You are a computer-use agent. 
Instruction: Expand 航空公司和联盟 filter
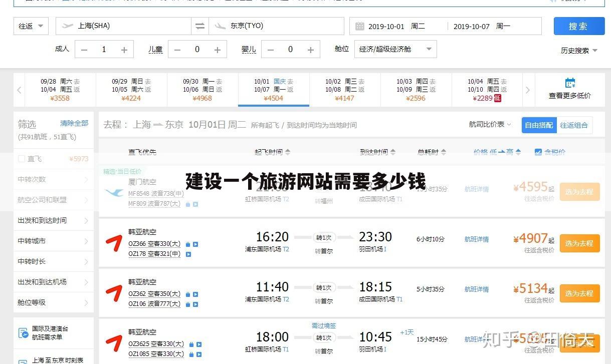[x=54, y=200]
